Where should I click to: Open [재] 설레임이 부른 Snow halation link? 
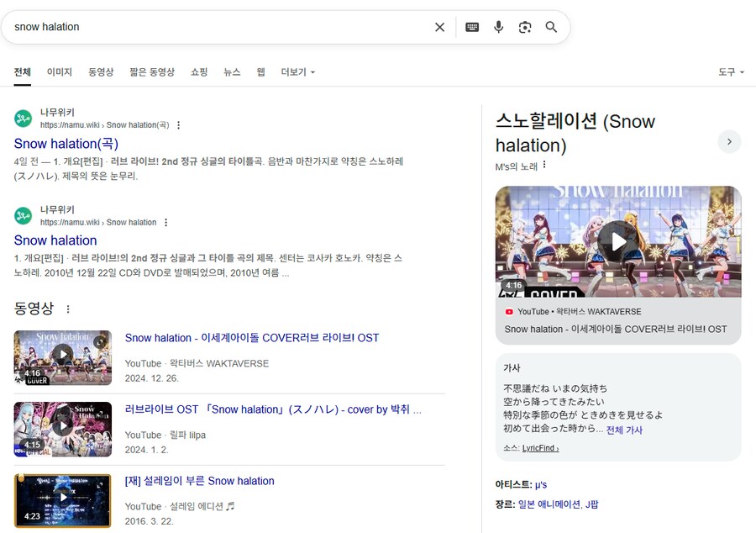pos(200,481)
